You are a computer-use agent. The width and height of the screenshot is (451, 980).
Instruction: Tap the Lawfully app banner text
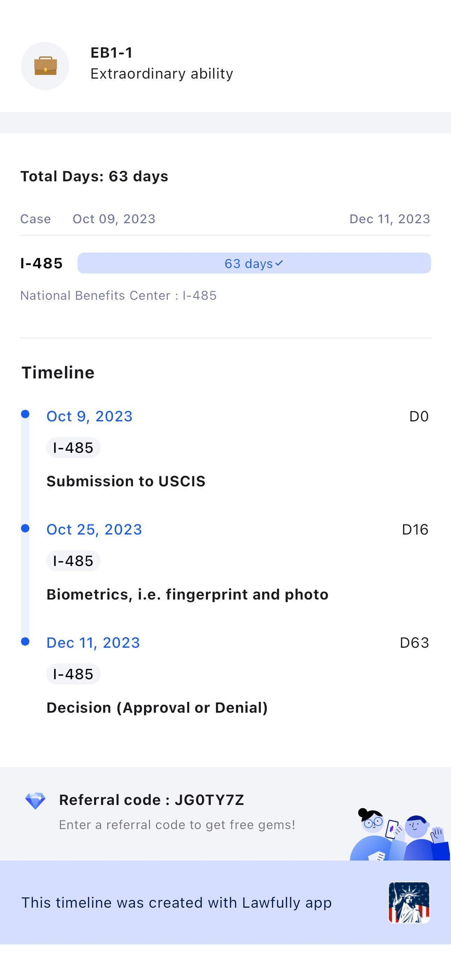pos(176,903)
